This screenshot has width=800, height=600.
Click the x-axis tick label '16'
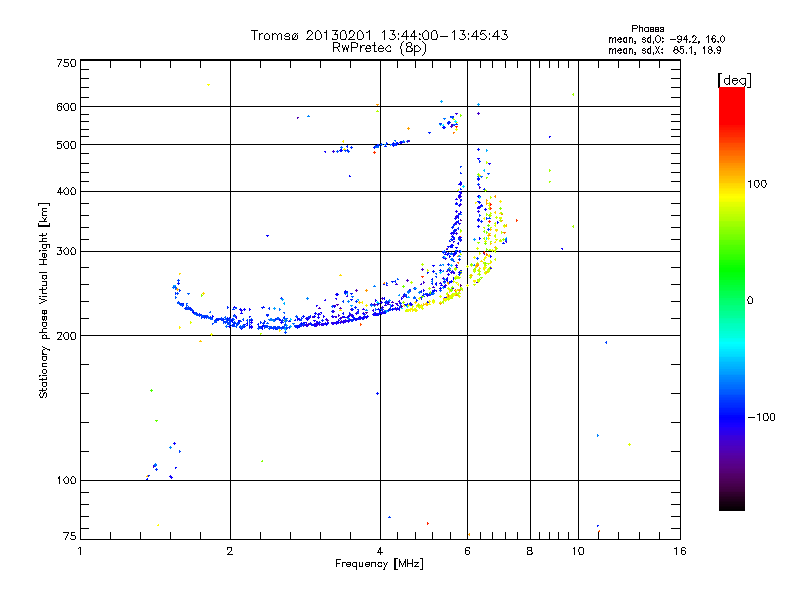pos(680,551)
